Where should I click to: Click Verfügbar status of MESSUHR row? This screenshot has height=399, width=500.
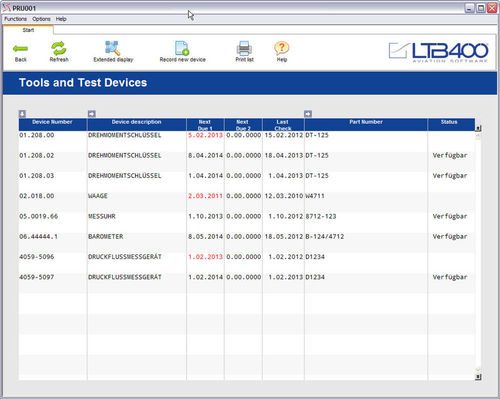pos(450,216)
